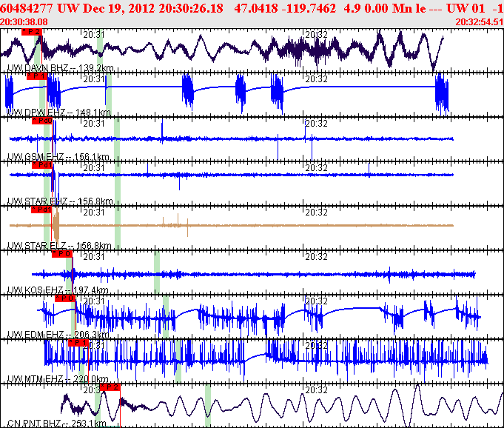Select the P 0 pick flag on EDM

pos(65,298)
